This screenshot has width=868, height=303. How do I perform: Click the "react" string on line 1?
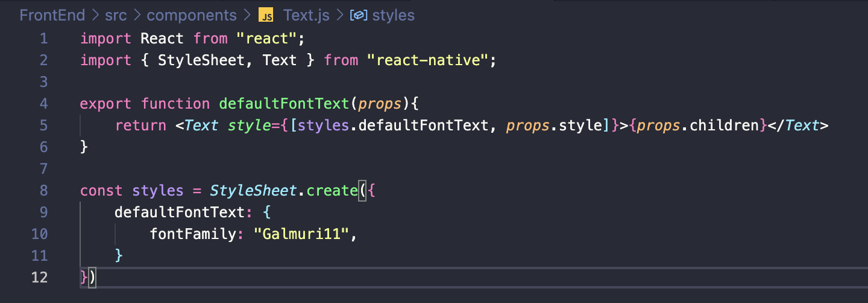click(x=267, y=39)
